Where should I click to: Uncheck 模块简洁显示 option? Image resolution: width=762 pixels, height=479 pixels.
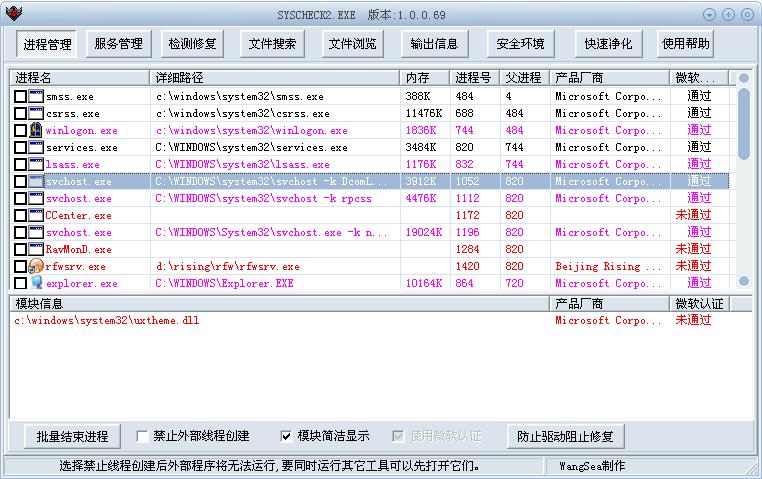286,436
